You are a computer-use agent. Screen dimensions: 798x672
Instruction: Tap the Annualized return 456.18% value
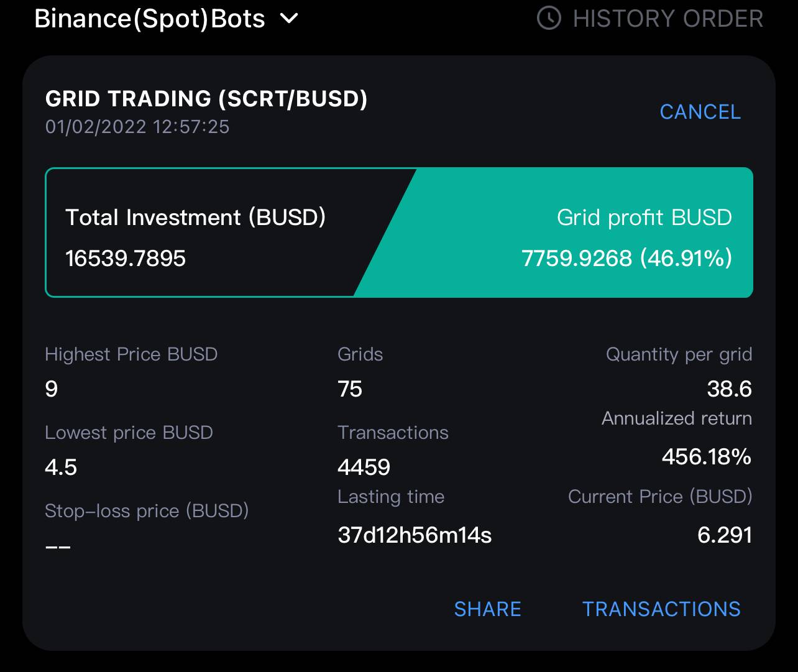706,457
